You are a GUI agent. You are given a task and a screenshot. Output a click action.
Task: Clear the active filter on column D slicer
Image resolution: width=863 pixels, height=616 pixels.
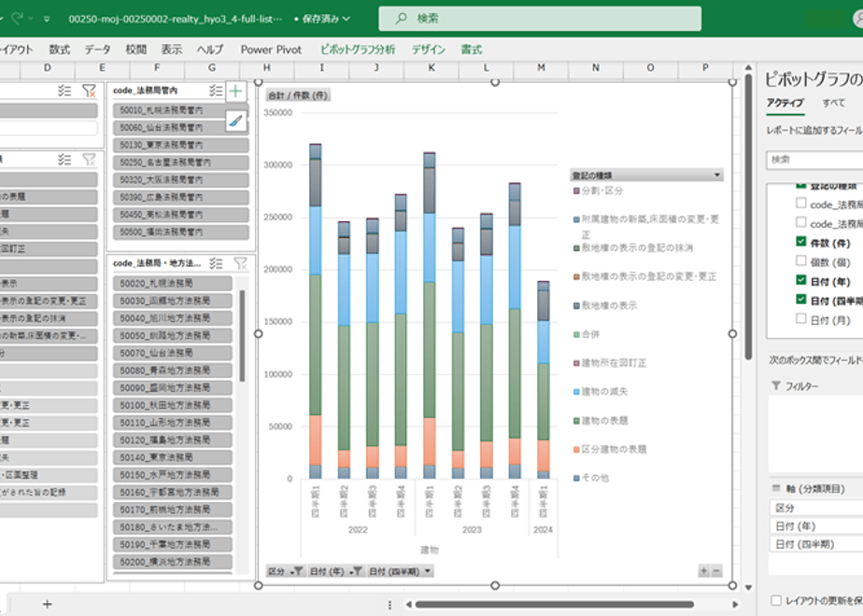(89, 91)
